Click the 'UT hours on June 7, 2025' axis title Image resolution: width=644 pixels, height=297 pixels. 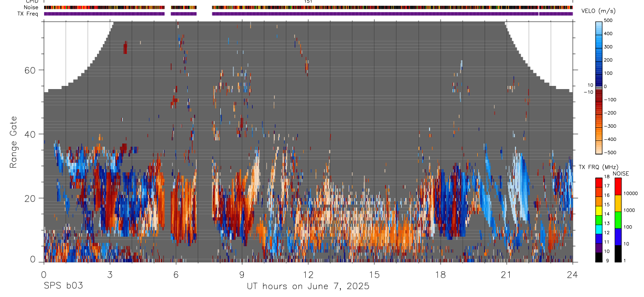(x=308, y=287)
